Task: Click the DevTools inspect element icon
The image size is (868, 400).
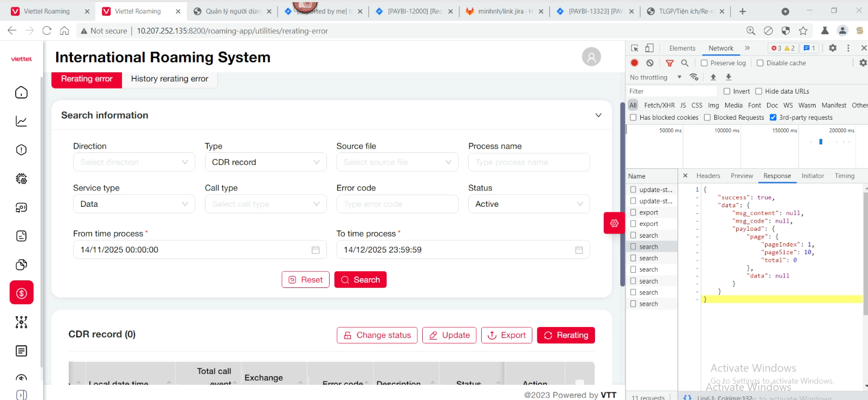Action: point(635,48)
